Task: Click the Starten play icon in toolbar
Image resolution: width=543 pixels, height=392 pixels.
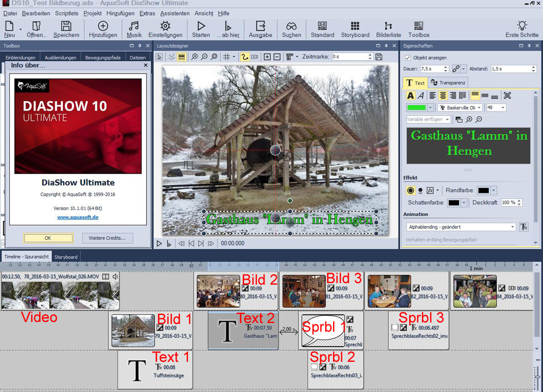Action: 201,29
